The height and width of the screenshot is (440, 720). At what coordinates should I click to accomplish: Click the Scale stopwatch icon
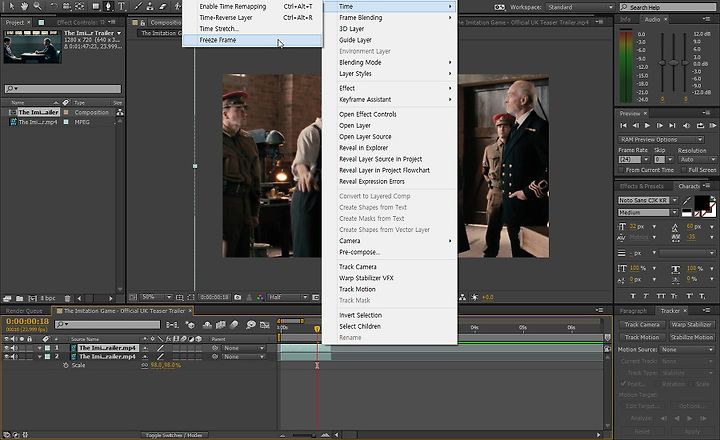66,365
